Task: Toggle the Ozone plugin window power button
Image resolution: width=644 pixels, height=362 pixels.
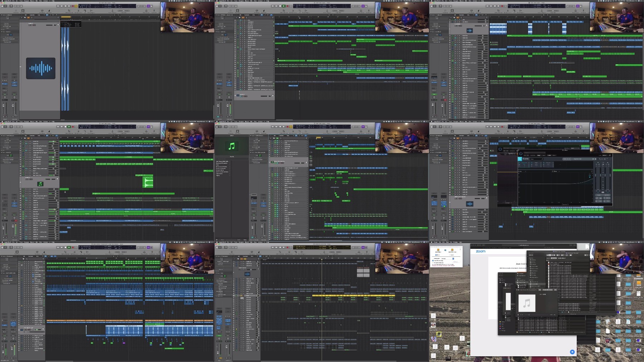Action: (521, 154)
